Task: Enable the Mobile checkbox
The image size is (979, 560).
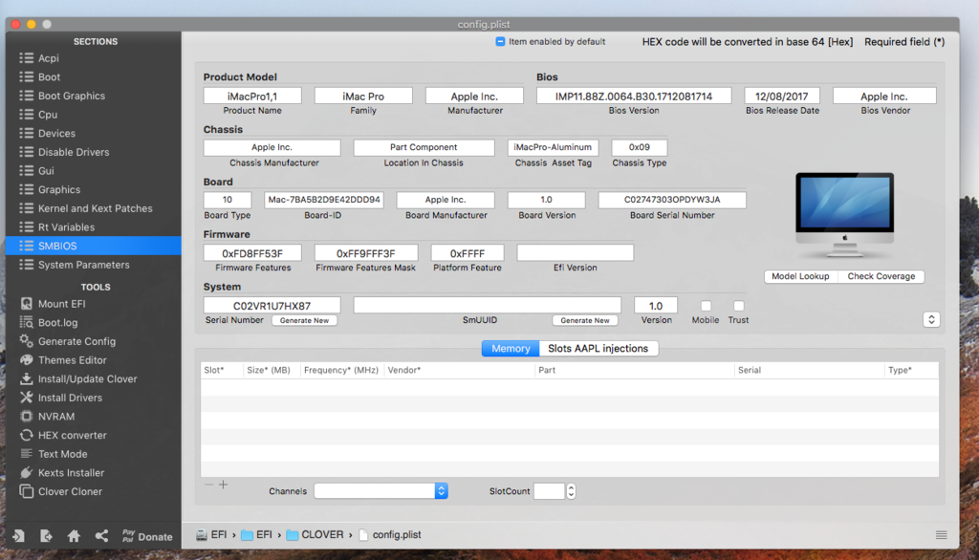Action: point(706,306)
